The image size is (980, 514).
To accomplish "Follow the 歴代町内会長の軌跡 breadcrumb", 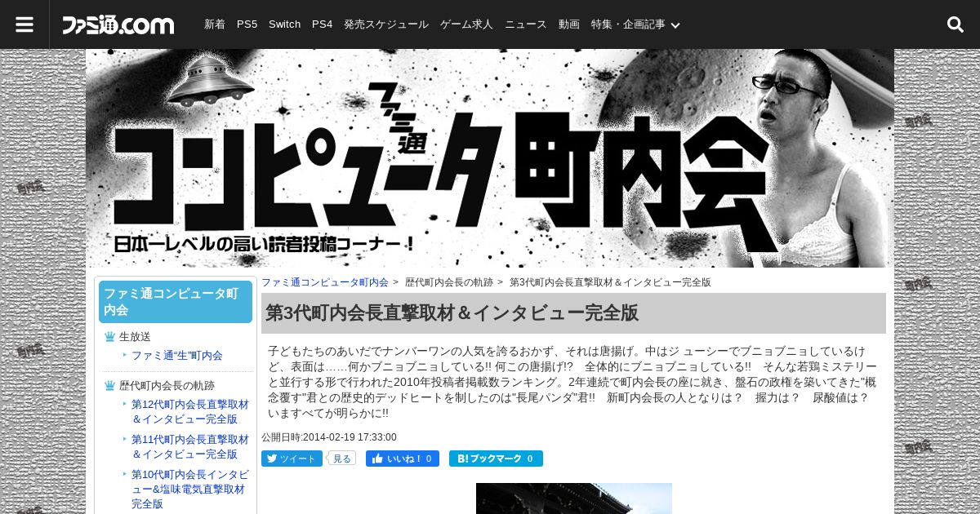I will click(449, 282).
